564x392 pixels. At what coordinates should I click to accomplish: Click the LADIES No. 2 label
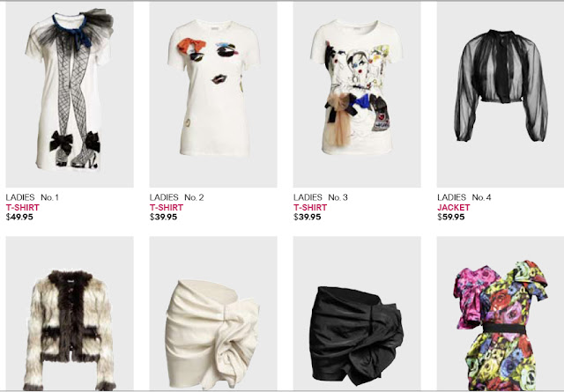point(176,197)
